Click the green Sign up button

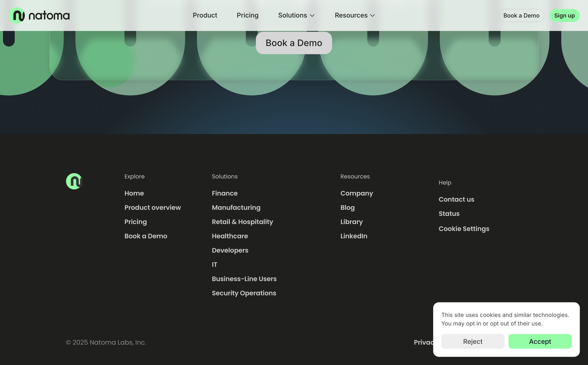tap(564, 15)
